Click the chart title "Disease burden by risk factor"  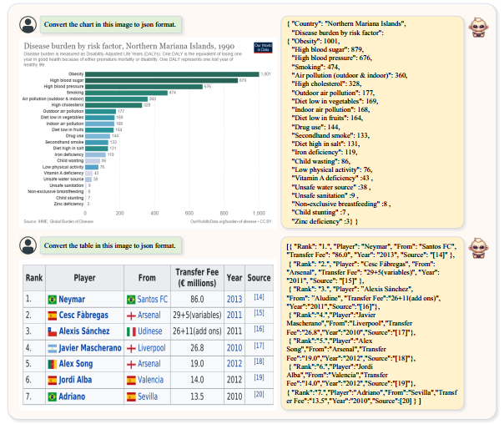point(73,46)
